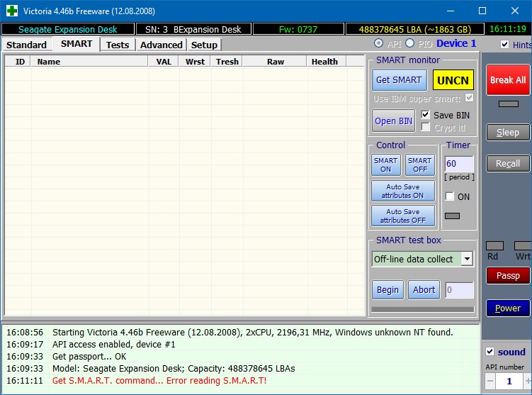
Task: Go to the Advanced tab
Action: click(162, 45)
